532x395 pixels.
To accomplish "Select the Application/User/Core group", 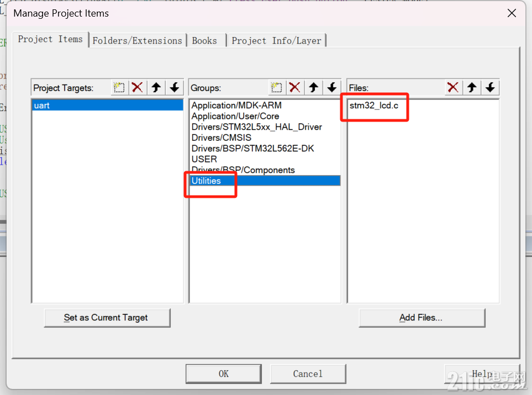I will [265, 117].
